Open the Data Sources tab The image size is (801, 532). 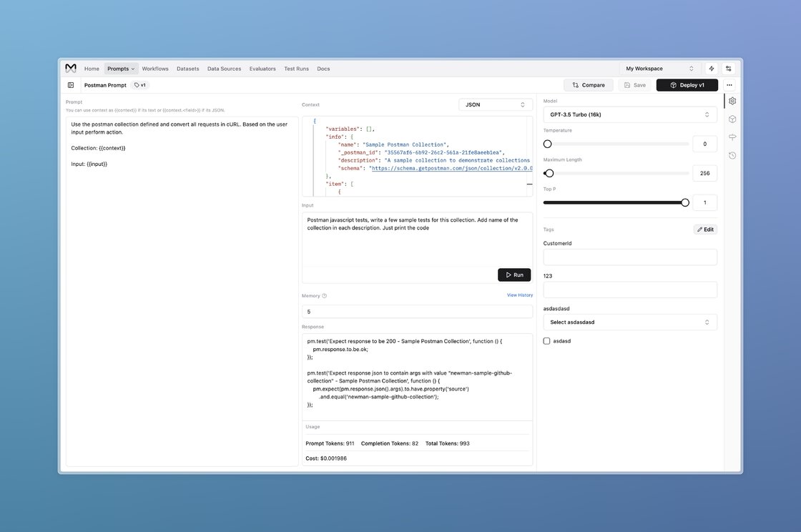(x=225, y=69)
